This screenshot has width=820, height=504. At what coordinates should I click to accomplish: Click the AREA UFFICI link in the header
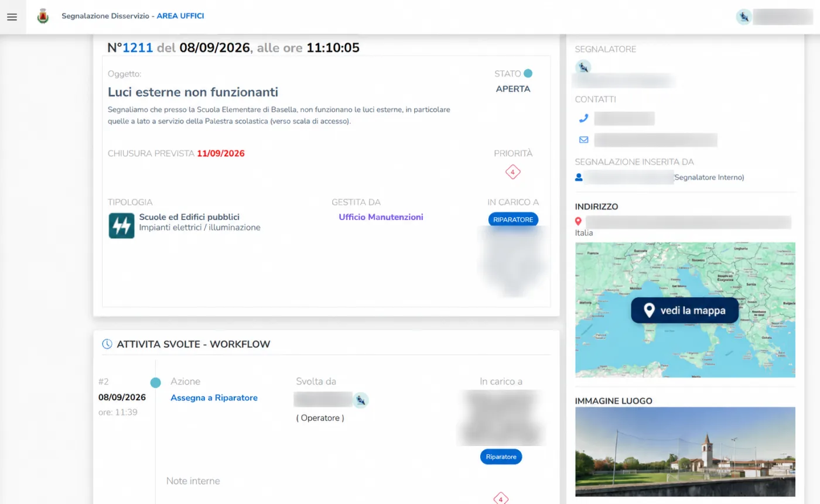coord(180,16)
